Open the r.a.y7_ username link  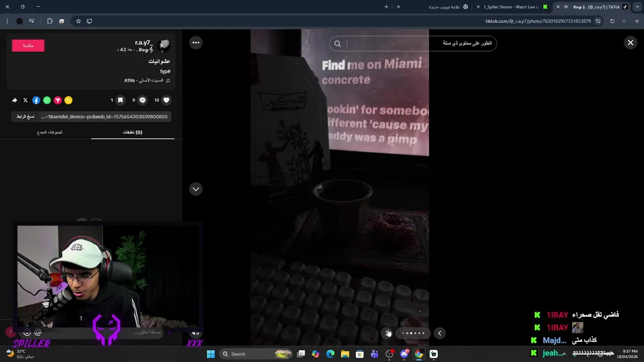tap(144, 43)
